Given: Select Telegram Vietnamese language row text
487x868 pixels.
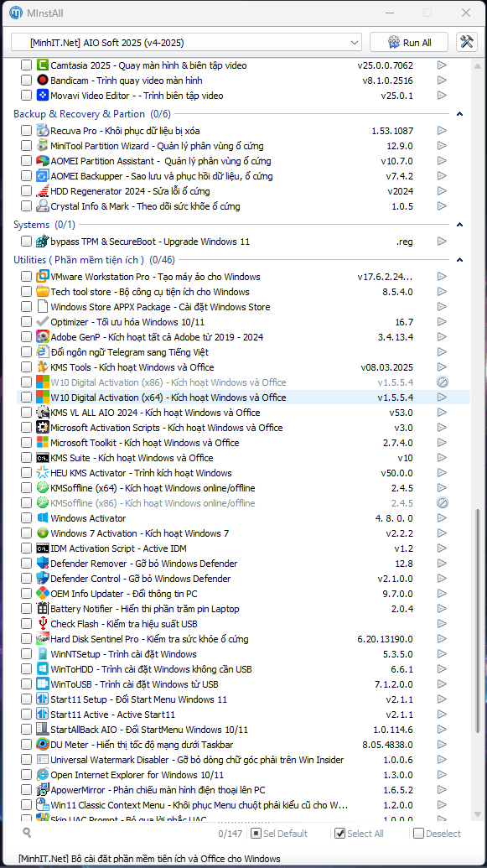Looking at the screenshot, I should (129, 352).
